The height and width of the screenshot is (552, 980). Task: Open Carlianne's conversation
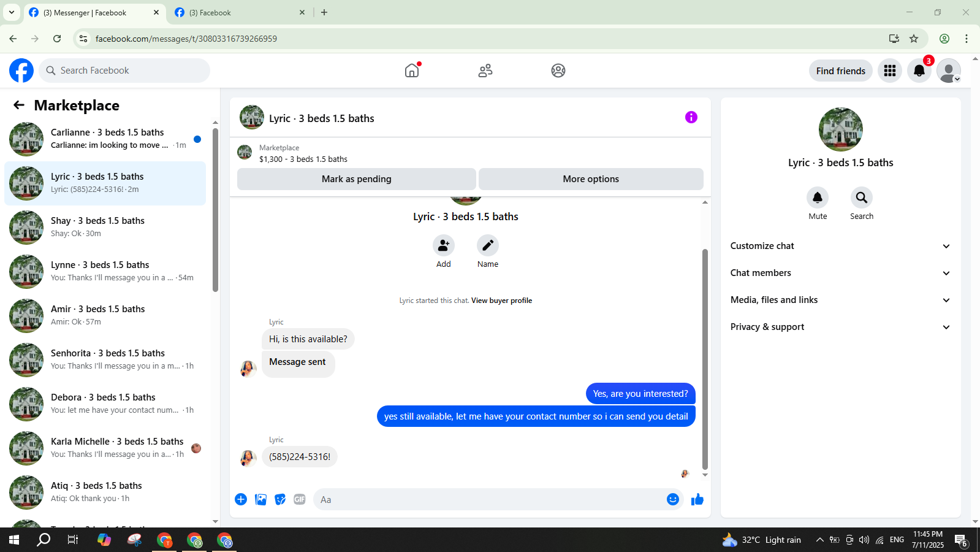105,139
